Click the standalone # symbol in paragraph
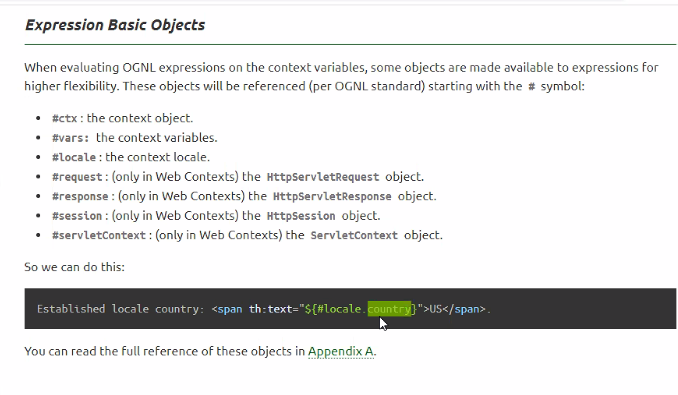The image size is (678, 395). point(531,86)
